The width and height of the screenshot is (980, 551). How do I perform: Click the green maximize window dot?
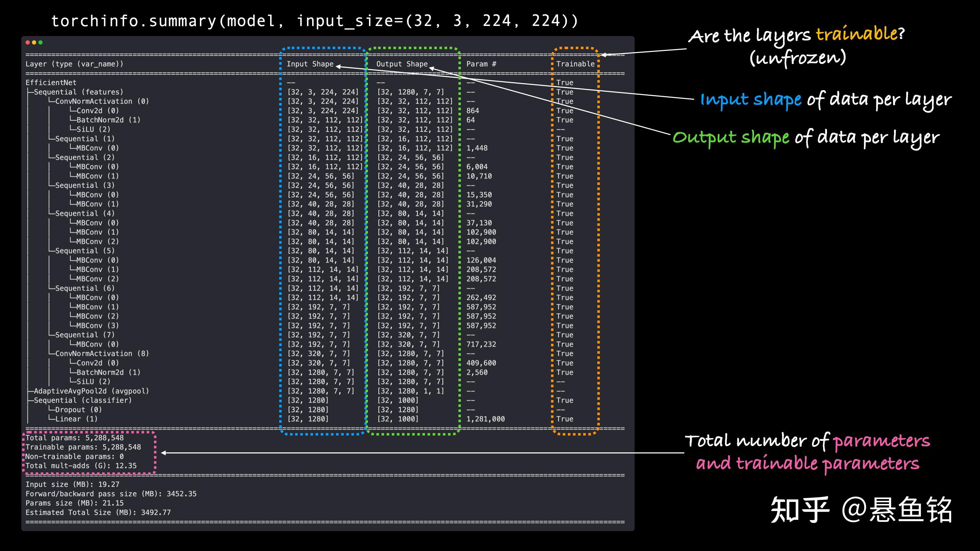click(40, 42)
